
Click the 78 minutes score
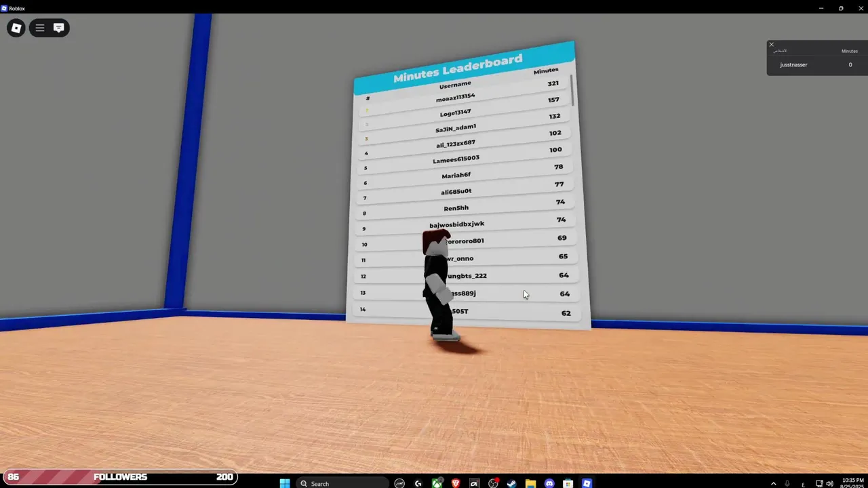coord(559,167)
